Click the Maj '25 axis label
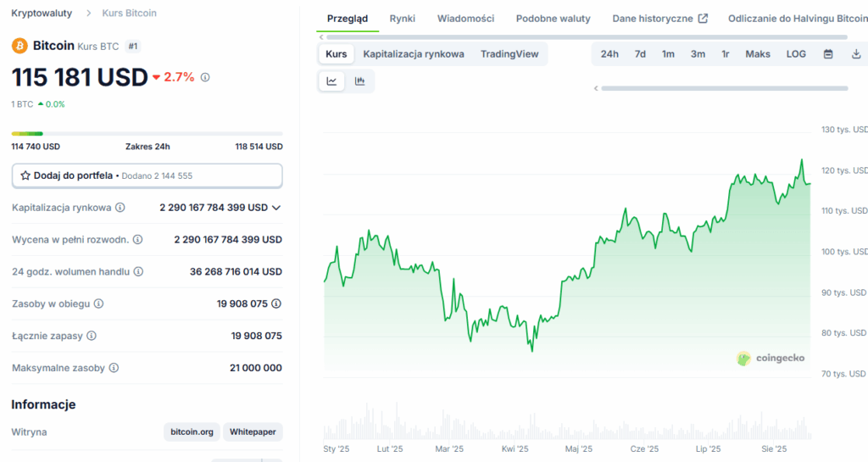868x462 pixels. 578,448
